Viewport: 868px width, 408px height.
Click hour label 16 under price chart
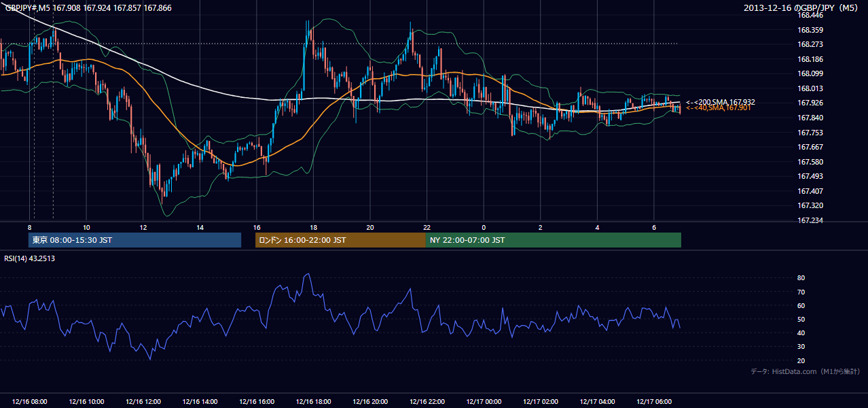tap(257, 227)
